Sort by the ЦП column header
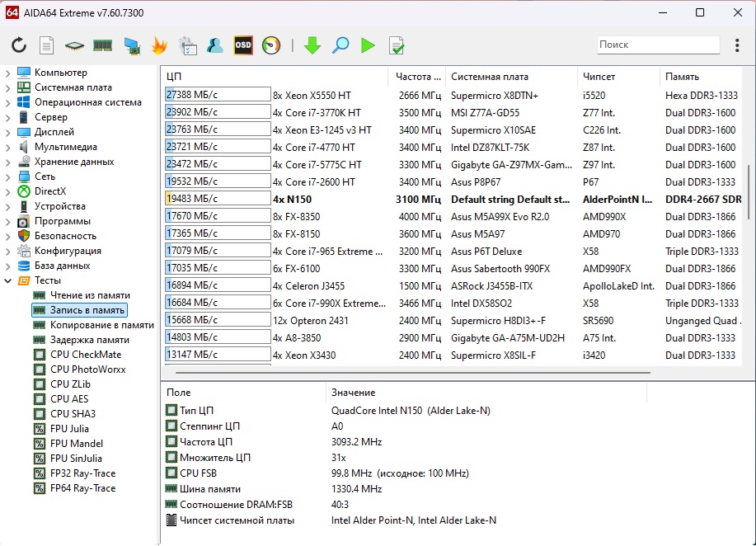This screenshot has height=546, width=756. click(x=275, y=77)
